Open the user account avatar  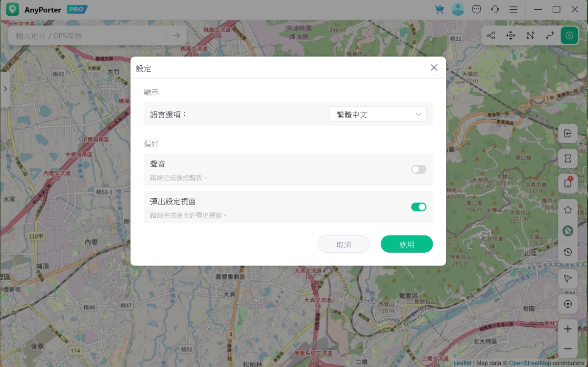458,9
